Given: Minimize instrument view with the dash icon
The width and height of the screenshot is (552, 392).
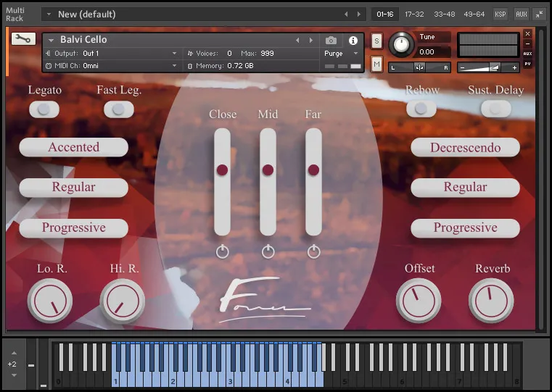Looking at the screenshot, I should (x=527, y=44).
